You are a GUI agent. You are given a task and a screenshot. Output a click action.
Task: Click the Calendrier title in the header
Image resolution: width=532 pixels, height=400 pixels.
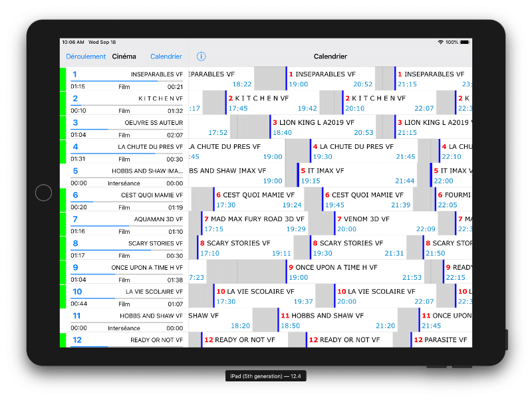point(330,56)
